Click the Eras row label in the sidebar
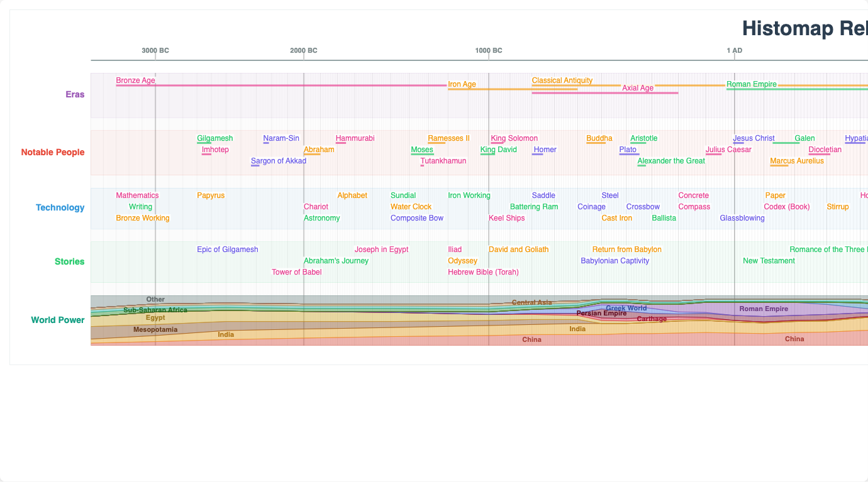Screen dimensions: 868x482 pos(75,94)
